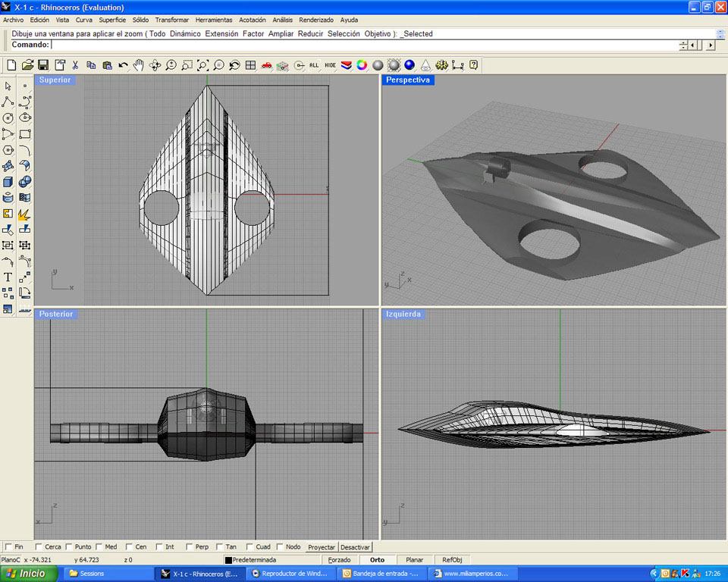Open the Superior viewport title menu
Screen dimensions: 728x582
point(55,80)
